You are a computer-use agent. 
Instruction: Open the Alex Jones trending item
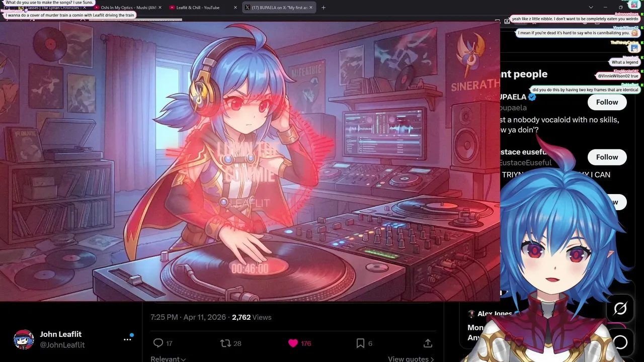(x=495, y=314)
